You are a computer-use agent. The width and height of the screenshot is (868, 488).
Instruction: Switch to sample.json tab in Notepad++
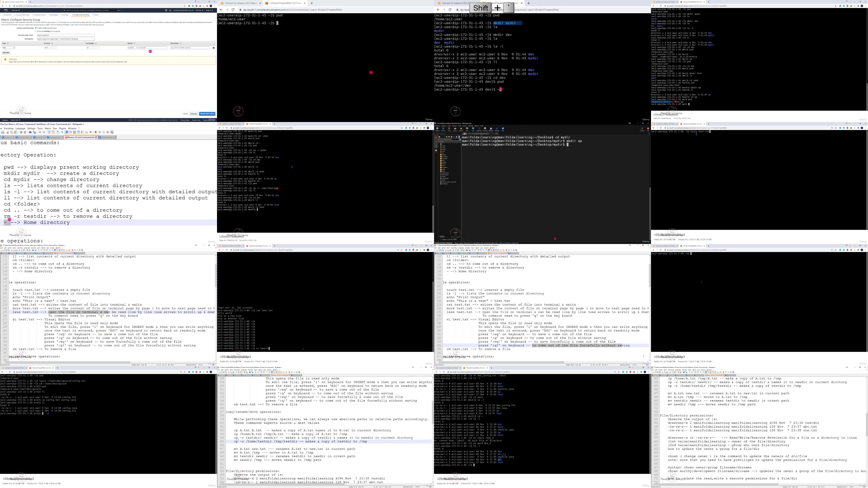tap(55, 137)
